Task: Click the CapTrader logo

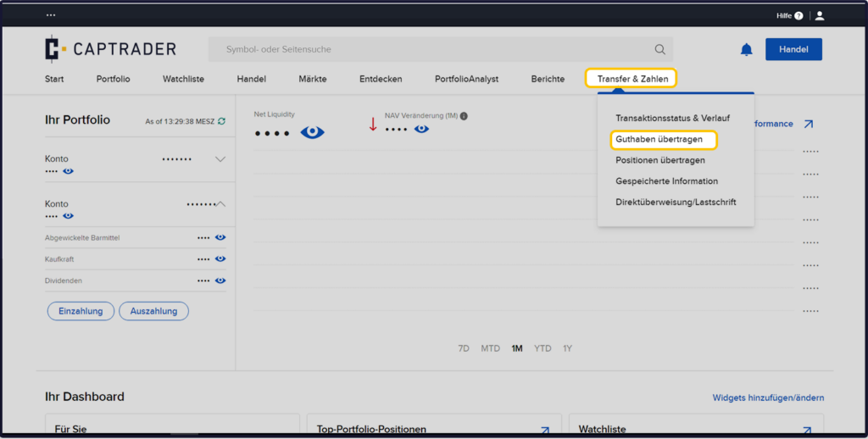Action: (110, 48)
